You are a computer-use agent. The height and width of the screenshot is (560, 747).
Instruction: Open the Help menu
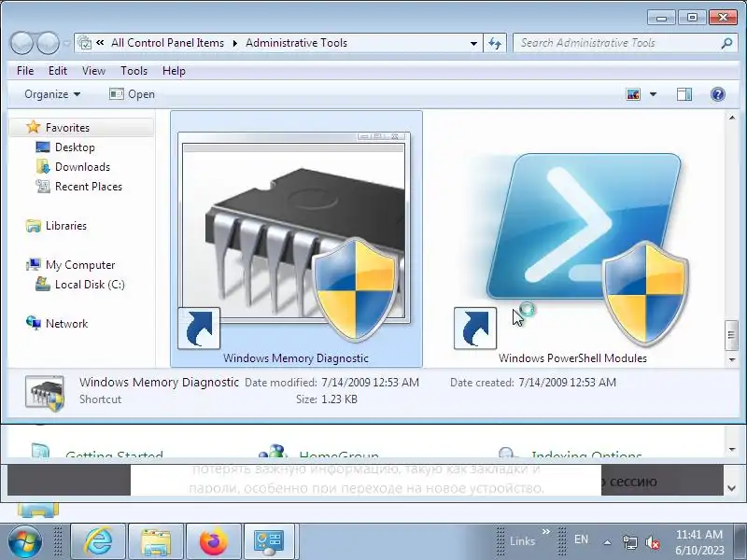[x=174, y=71]
